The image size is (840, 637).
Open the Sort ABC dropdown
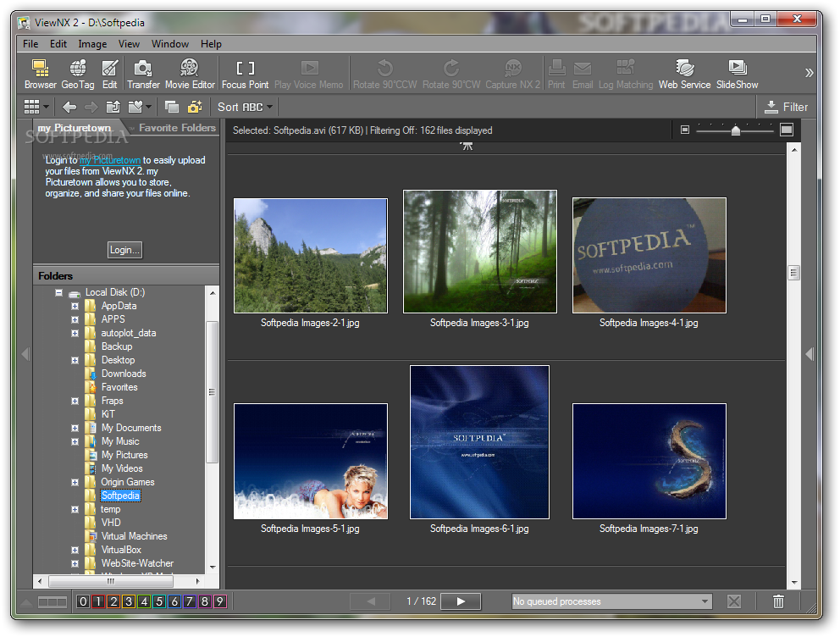point(245,107)
